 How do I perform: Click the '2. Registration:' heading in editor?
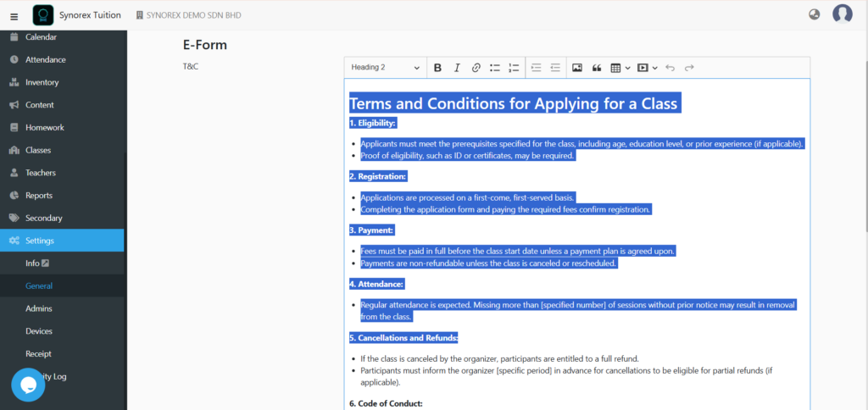coord(377,176)
